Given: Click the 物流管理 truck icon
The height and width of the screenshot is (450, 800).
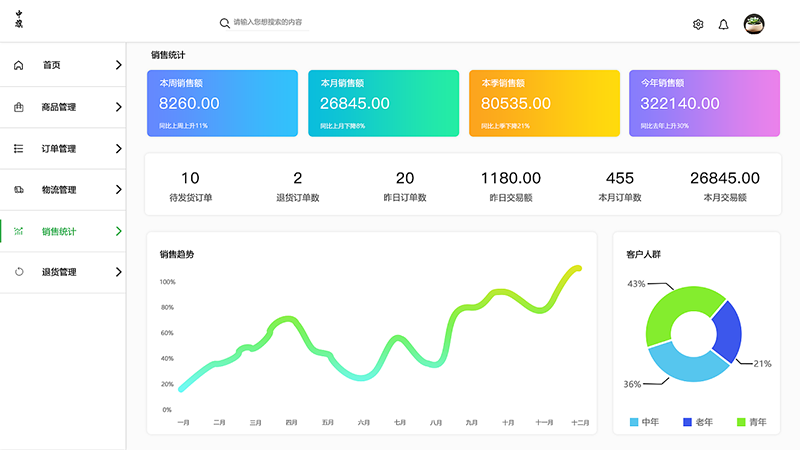Looking at the screenshot, I should 19,190.
